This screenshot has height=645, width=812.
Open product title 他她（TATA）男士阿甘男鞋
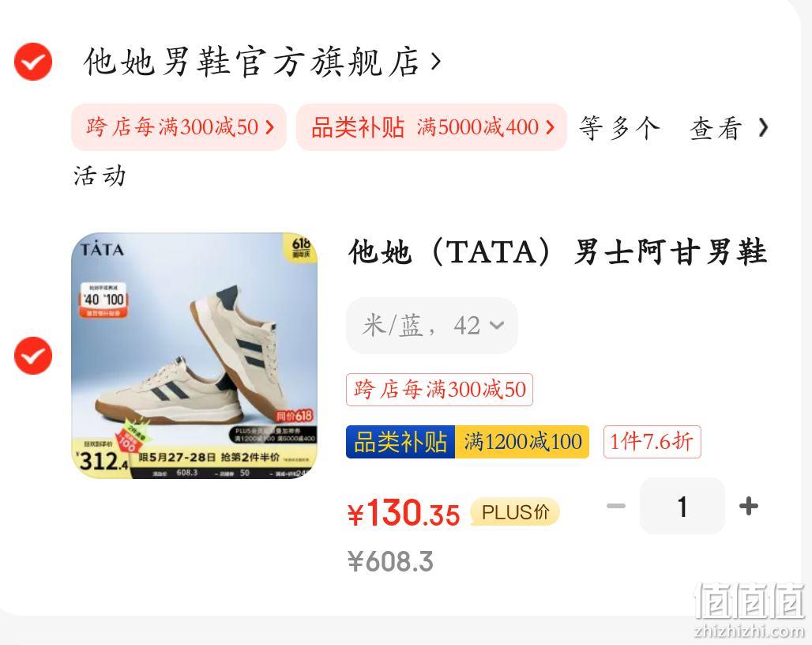coord(557,252)
